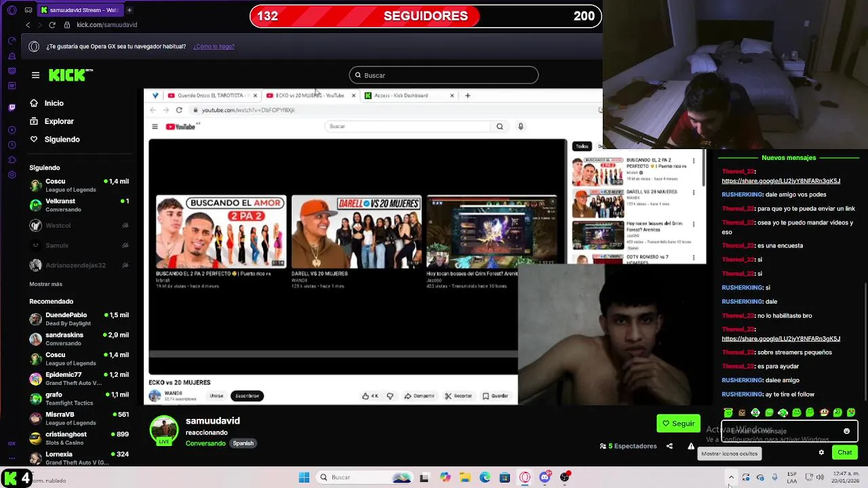
Task: Open emoji picker in message box
Action: [x=846, y=431]
